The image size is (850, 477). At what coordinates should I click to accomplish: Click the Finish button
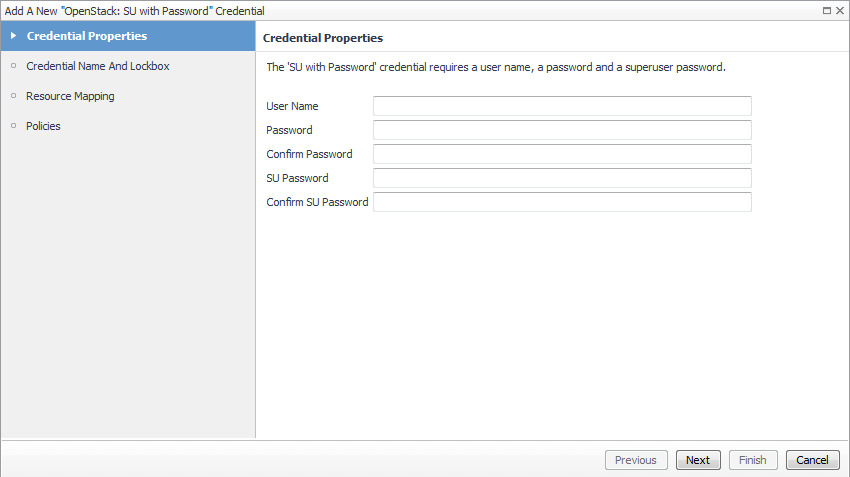(752, 460)
